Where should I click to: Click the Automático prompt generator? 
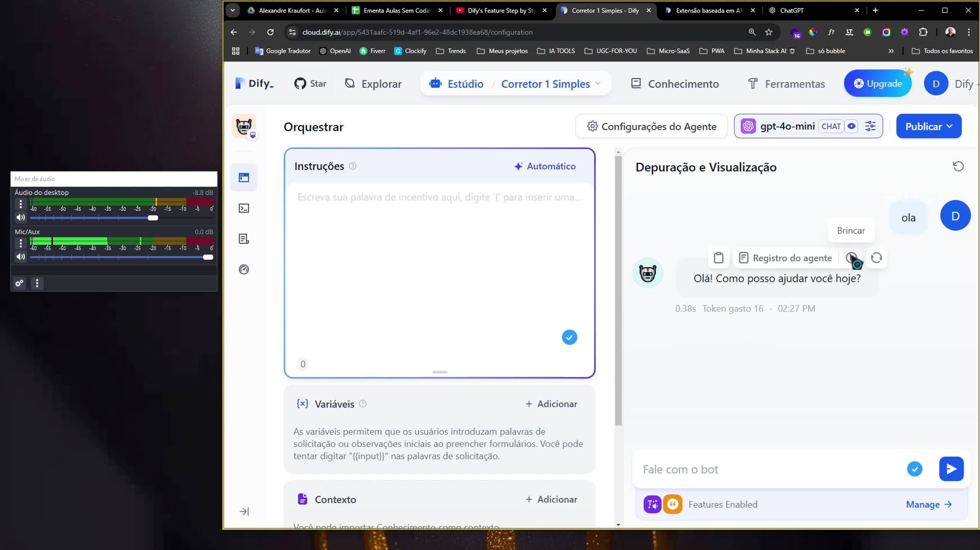tap(545, 166)
